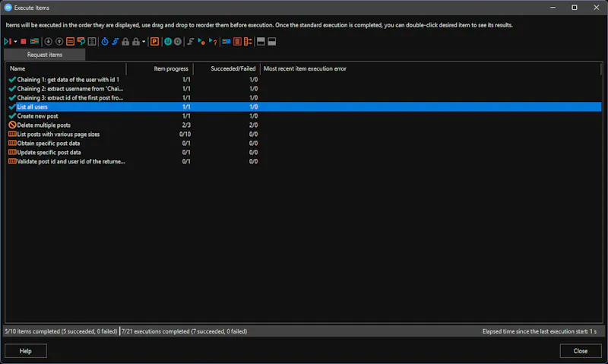Click the orange tree structure icon
Image resolution: width=608 pixels, height=364 pixels.
pos(248,42)
